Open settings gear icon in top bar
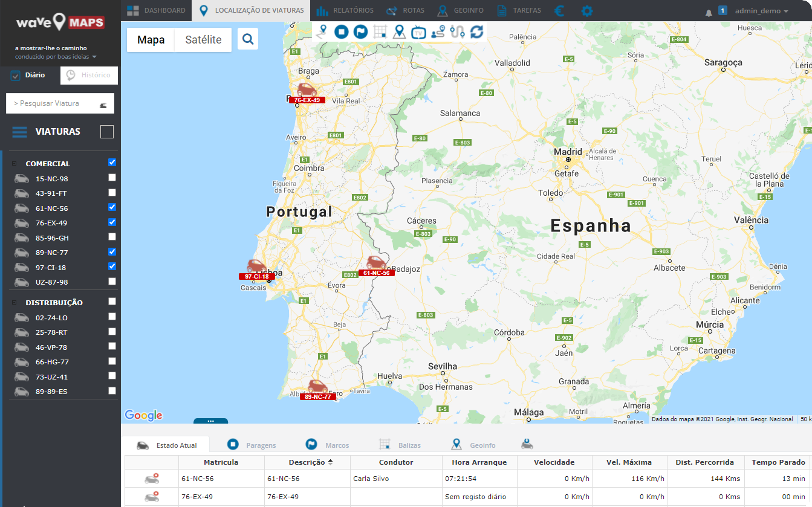 click(586, 11)
